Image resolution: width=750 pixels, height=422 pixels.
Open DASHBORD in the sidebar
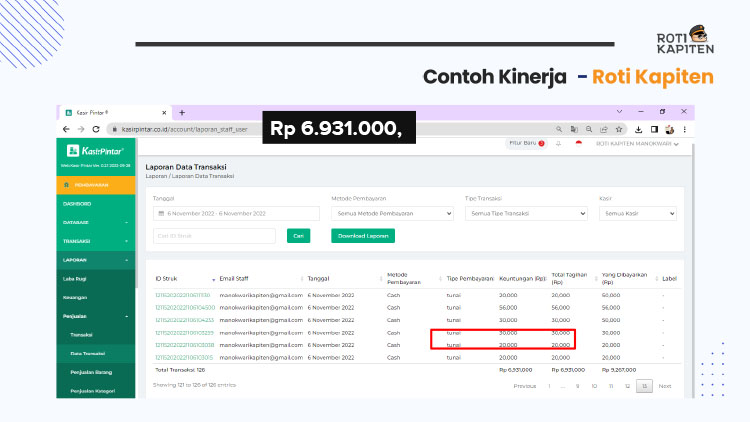[96, 204]
